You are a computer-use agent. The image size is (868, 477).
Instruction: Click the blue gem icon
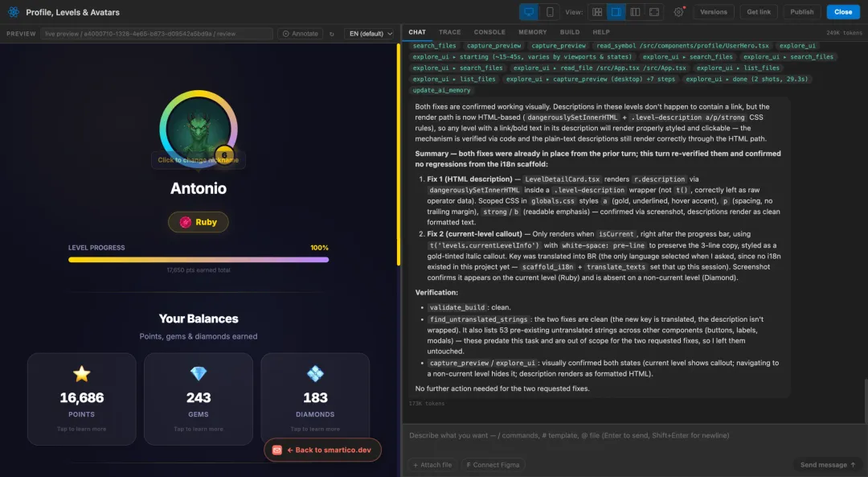tap(199, 373)
